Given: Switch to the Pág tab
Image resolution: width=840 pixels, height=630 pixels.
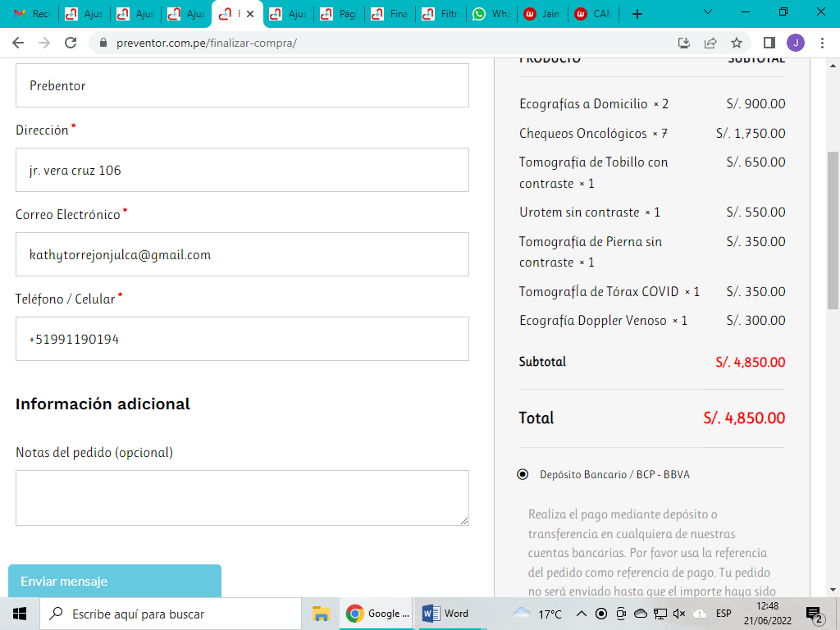Looking at the screenshot, I should click(339, 14).
